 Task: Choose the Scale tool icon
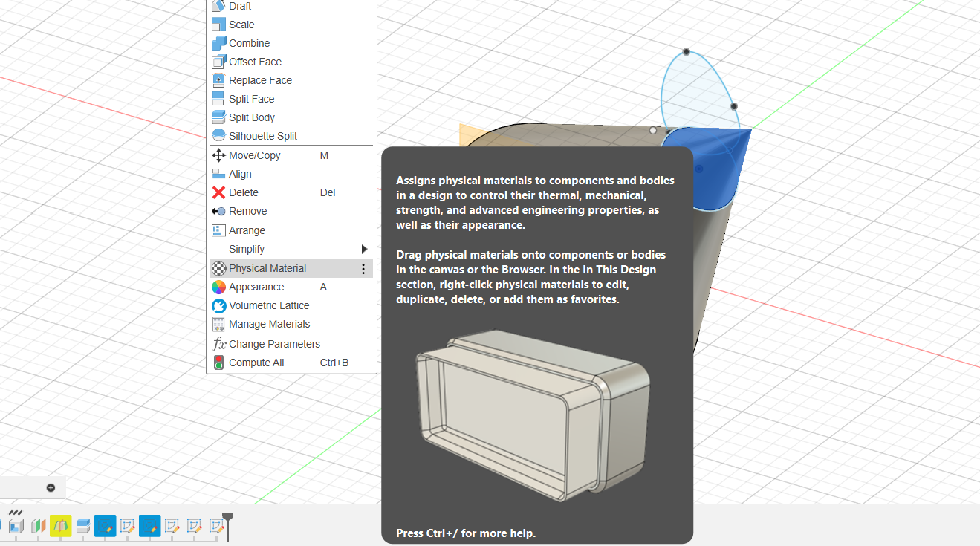[218, 25]
